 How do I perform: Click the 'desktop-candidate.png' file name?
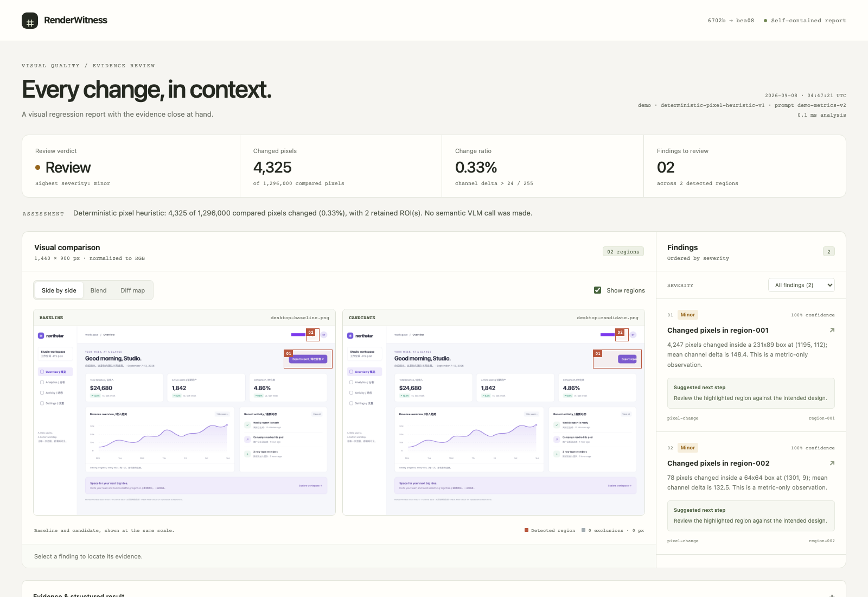point(608,317)
